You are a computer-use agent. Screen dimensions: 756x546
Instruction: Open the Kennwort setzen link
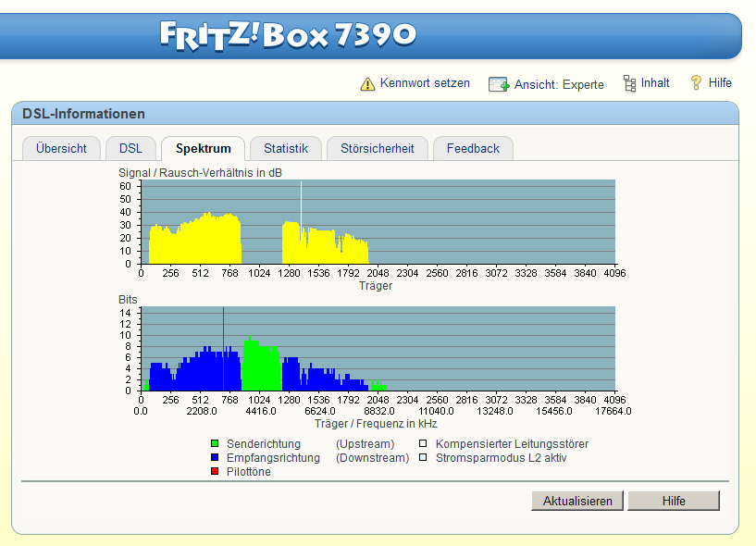pyautogui.click(x=425, y=83)
